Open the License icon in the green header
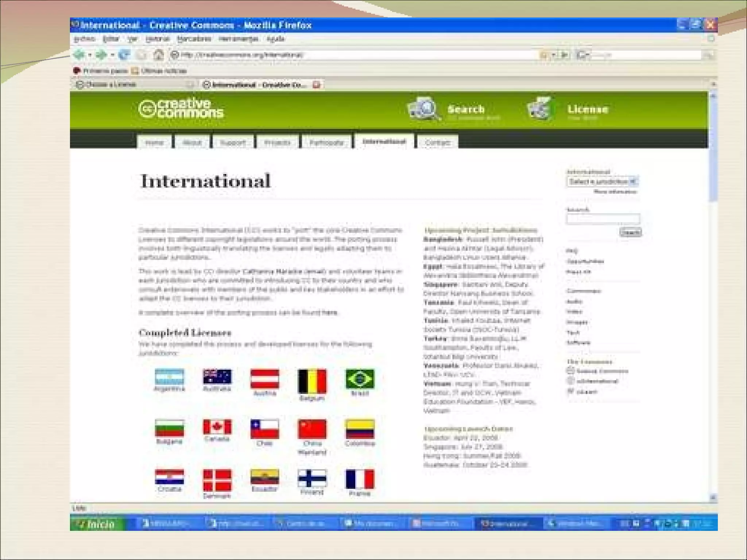Image resolution: width=747 pixels, height=560 pixels. [x=539, y=109]
